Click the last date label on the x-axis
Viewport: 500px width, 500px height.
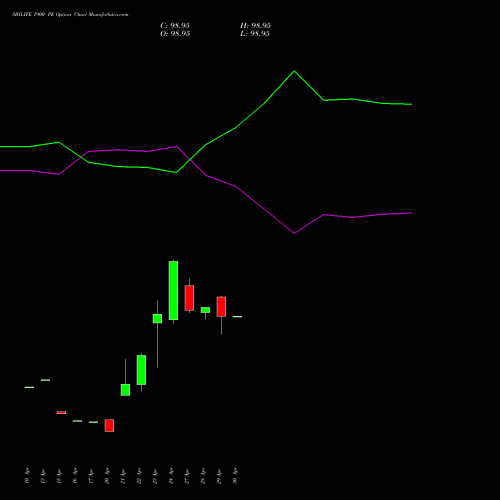[235, 476]
